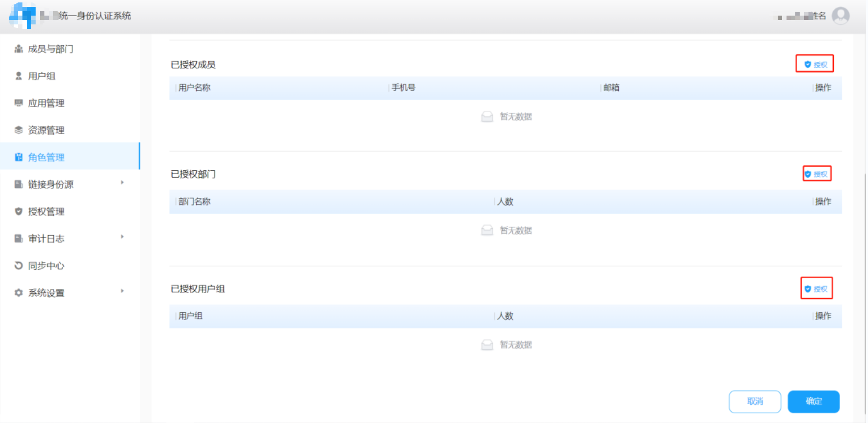Click the 资源管理 layers icon
The image size is (868, 423).
(x=19, y=130)
